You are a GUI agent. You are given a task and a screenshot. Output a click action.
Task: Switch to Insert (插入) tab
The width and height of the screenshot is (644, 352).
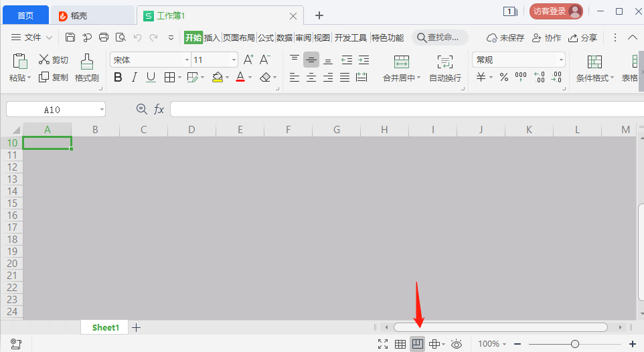click(212, 37)
